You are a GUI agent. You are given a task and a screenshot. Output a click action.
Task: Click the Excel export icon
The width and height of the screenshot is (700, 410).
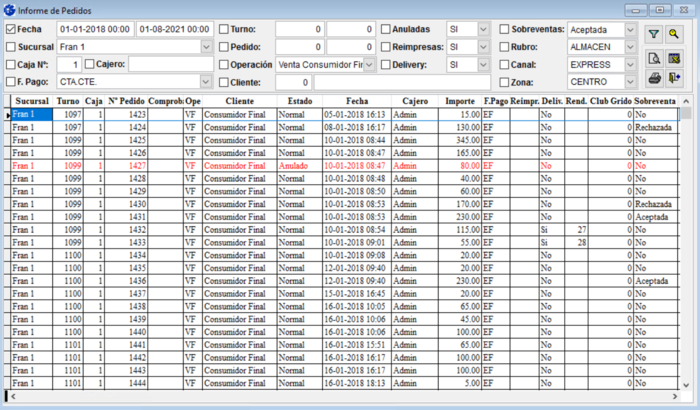coord(674,59)
